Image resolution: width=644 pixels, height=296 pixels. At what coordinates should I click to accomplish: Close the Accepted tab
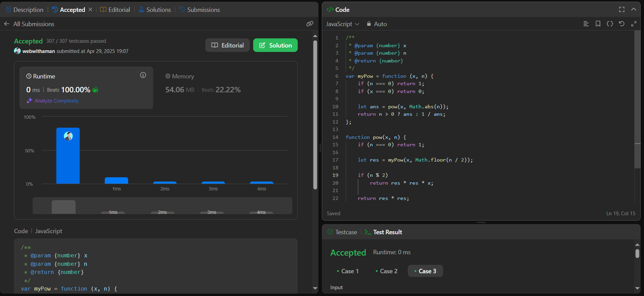(90, 10)
